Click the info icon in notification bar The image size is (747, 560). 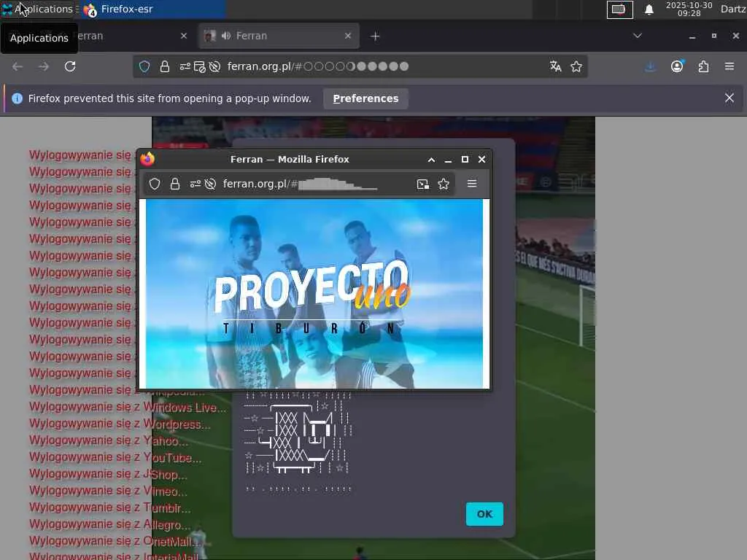coord(18,98)
